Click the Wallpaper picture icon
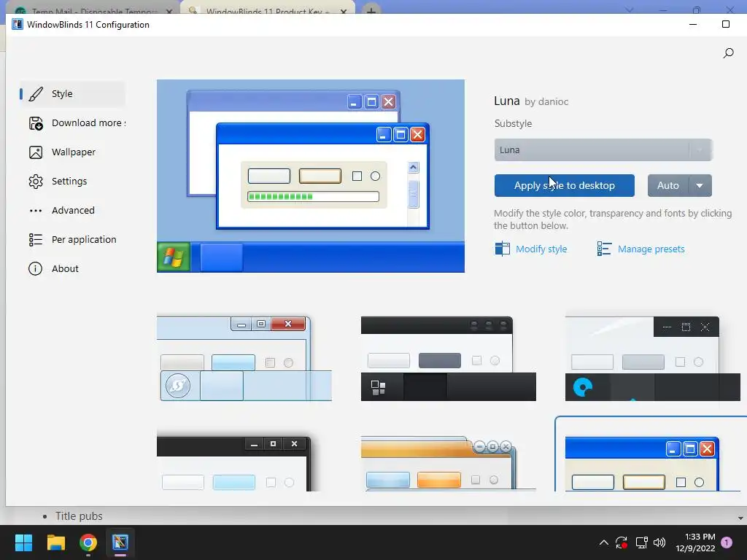 click(x=36, y=152)
